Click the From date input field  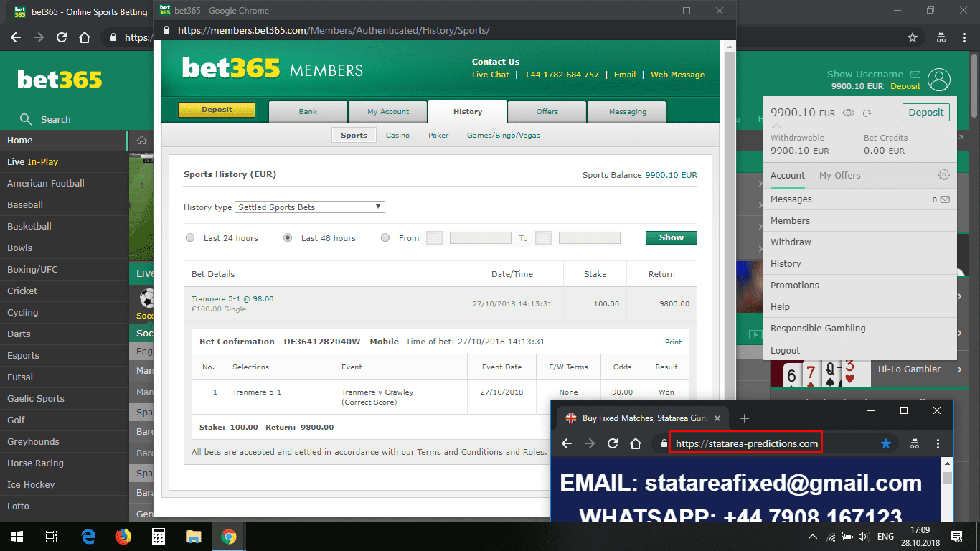[480, 238]
